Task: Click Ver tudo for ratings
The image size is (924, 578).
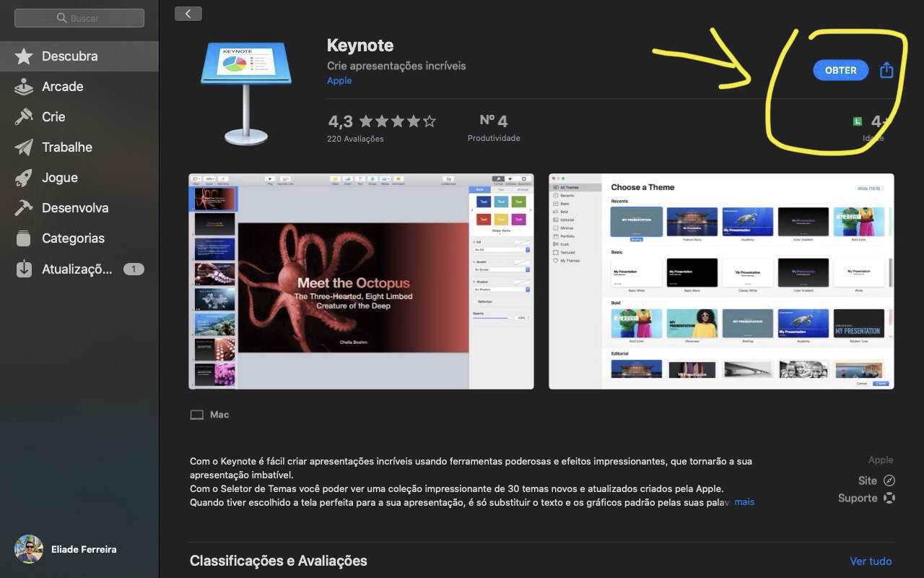Action: [871, 561]
